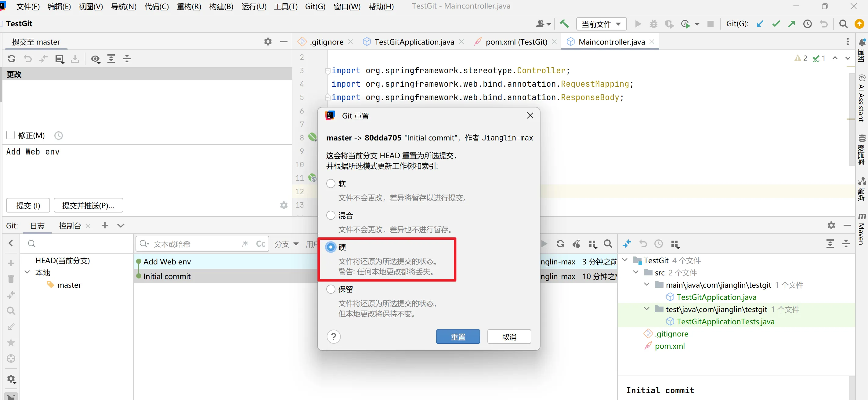Image resolution: width=868 pixels, height=400 pixels.
Task: Switch to the pom.xml (TestGit) editor tab
Action: pyautogui.click(x=516, y=42)
